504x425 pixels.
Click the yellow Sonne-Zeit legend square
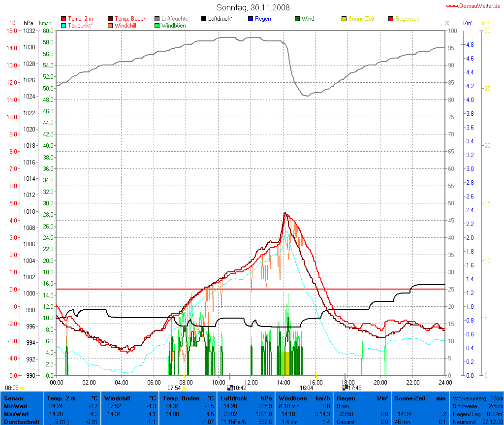coord(344,19)
